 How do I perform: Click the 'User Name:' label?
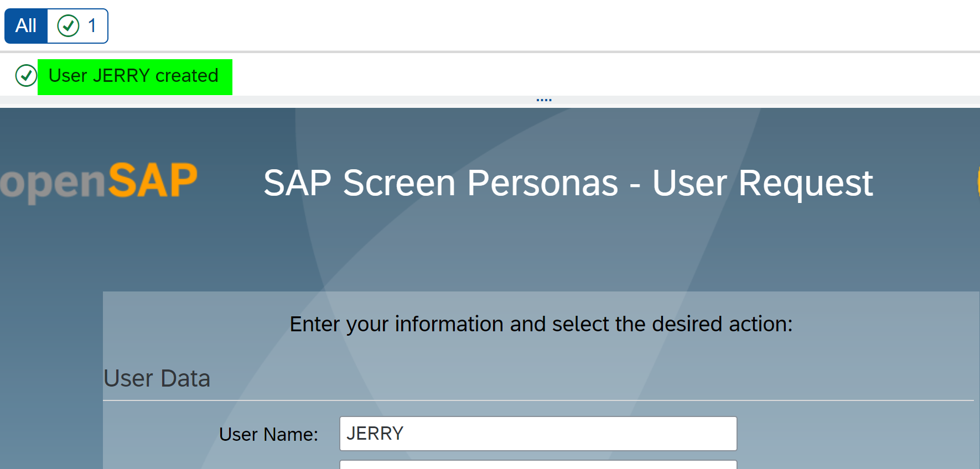pos(269,435)
